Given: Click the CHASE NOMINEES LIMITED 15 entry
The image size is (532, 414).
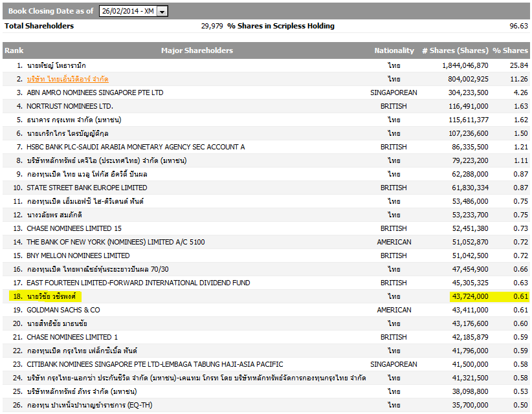Looking at the screenshot, I should pyautogui.click(x=74, y=228).
